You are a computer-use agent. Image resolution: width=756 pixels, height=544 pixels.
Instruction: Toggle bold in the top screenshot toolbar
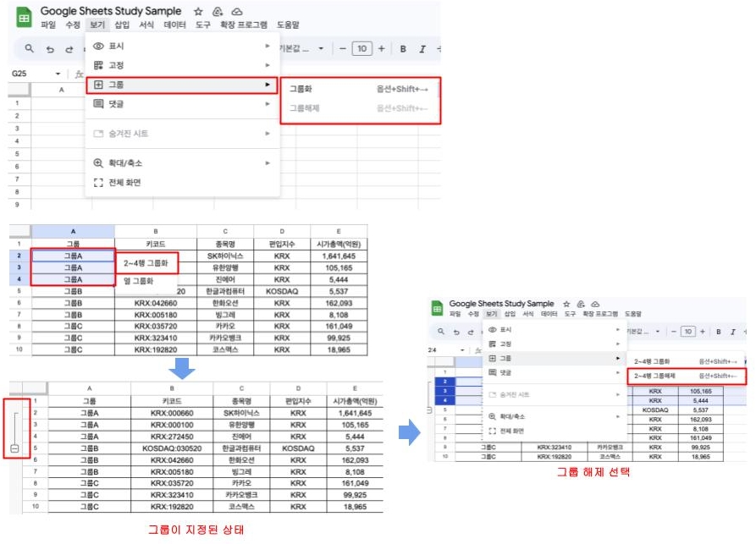pos(403,49)
